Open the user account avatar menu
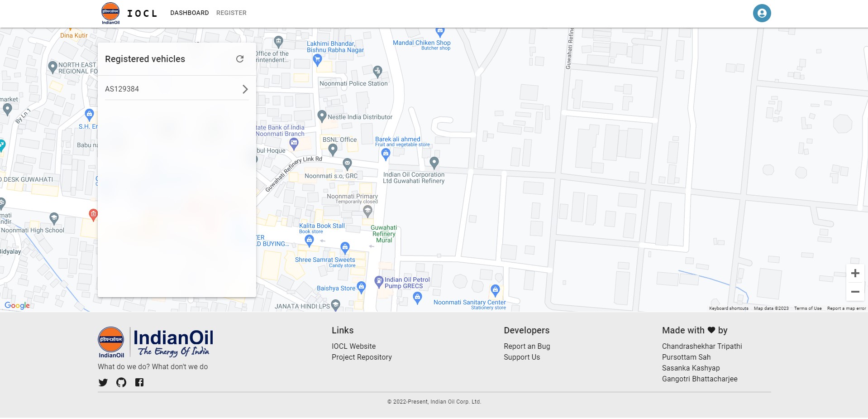Viewport: 868px width, 419px height. (762, 13)
